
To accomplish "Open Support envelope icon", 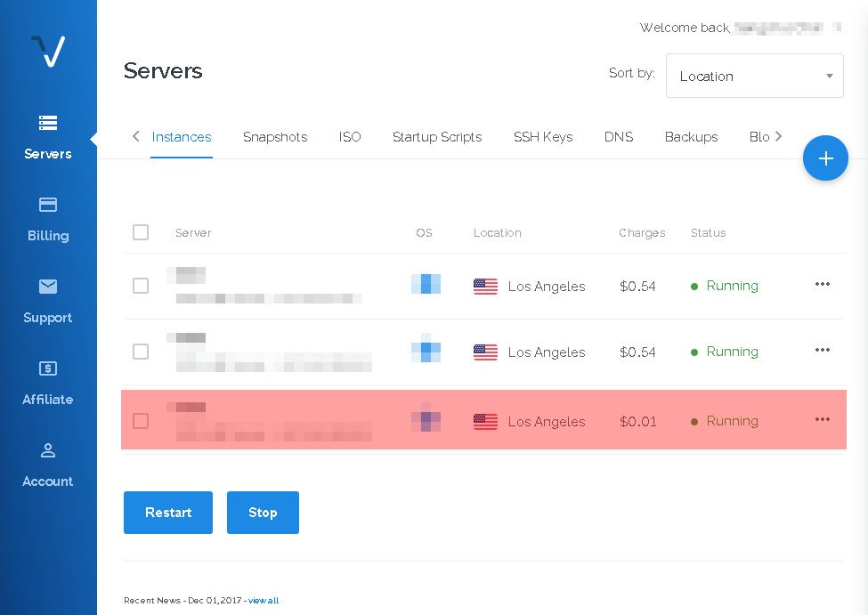I will point(48,287).
